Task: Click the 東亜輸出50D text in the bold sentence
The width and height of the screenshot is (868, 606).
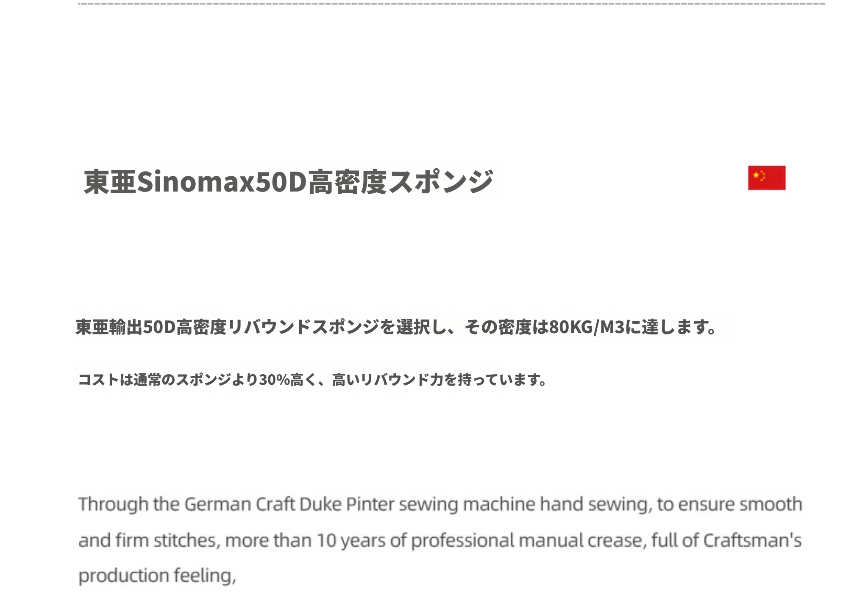Action: pyautogui.click(x=125, y=327)
